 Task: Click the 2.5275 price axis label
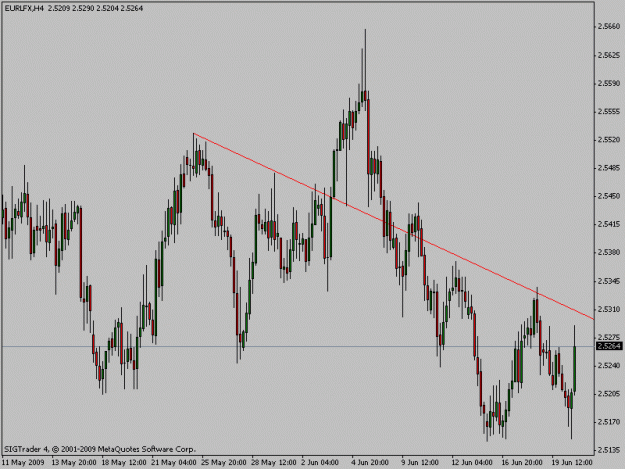(x=609, y=337)
